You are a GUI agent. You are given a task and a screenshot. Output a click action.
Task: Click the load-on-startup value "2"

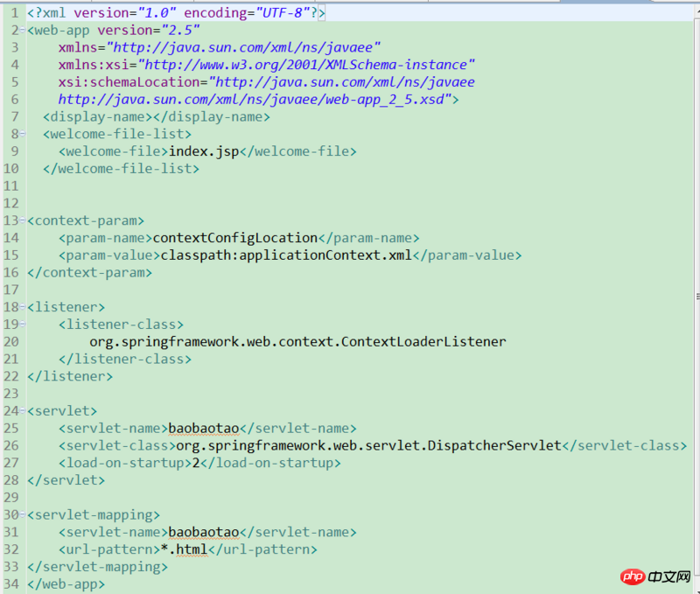[x=196, y=463]
